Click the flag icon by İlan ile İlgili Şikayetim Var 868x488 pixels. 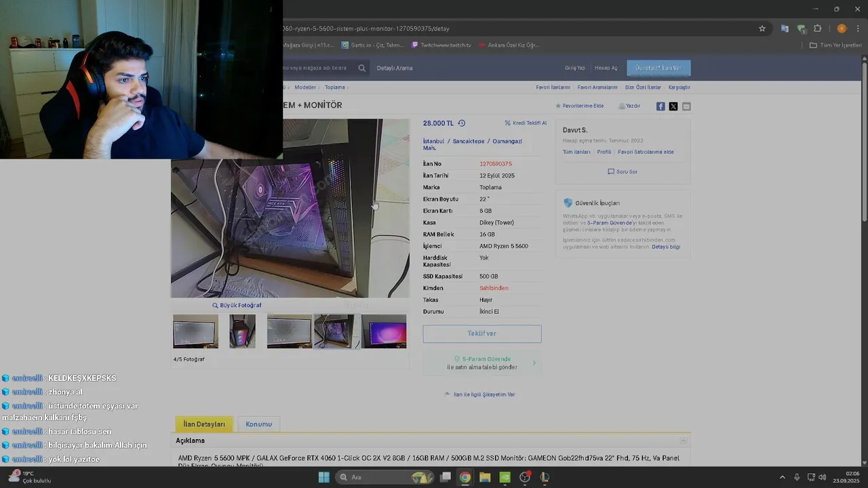tap(448, 394)
